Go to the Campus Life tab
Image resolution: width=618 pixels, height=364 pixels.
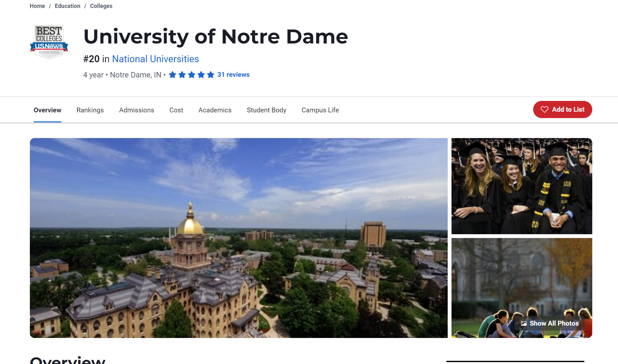pos(320,110)
